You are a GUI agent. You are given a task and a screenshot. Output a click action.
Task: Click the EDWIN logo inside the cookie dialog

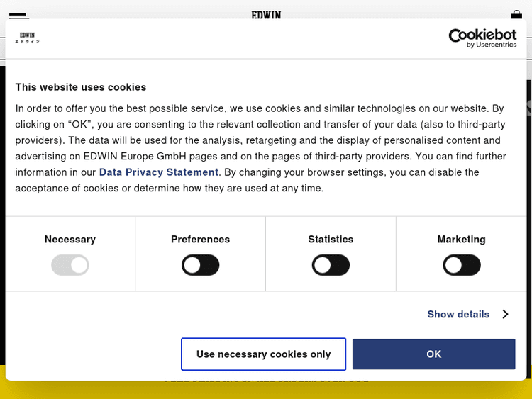pyautogui.click(x=28, y=38)
